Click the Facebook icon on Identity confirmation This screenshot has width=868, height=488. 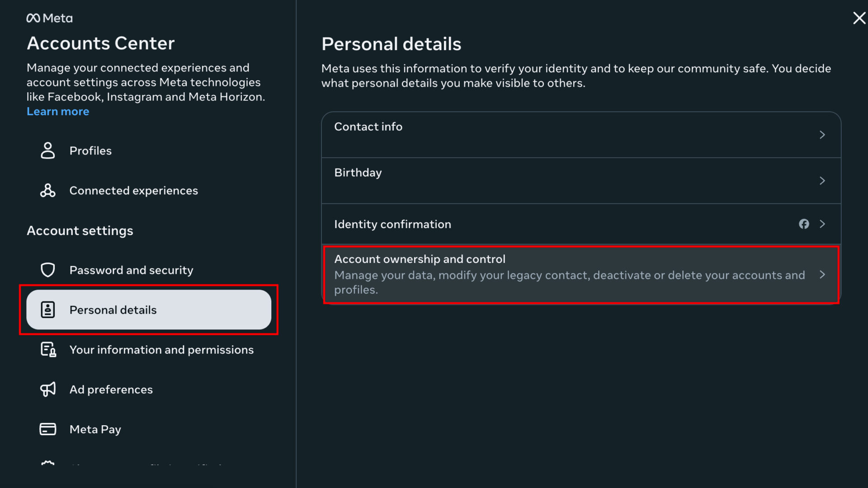(804, 224)
